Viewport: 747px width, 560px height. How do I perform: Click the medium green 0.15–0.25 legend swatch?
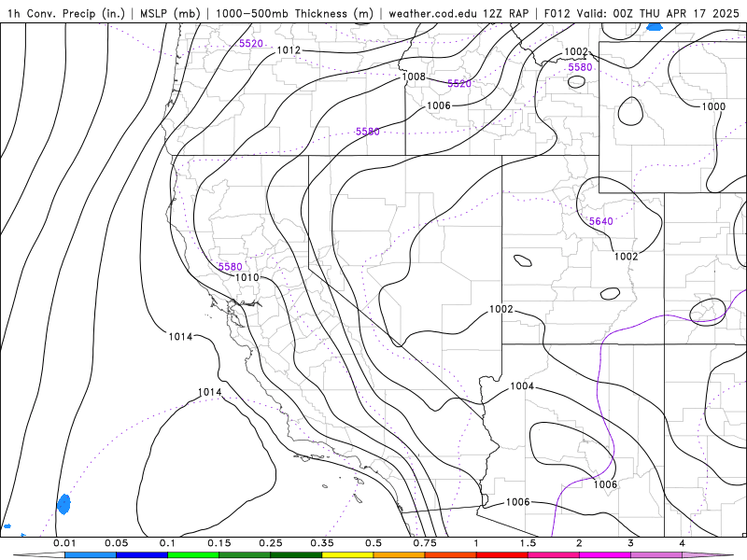point(245,555)
